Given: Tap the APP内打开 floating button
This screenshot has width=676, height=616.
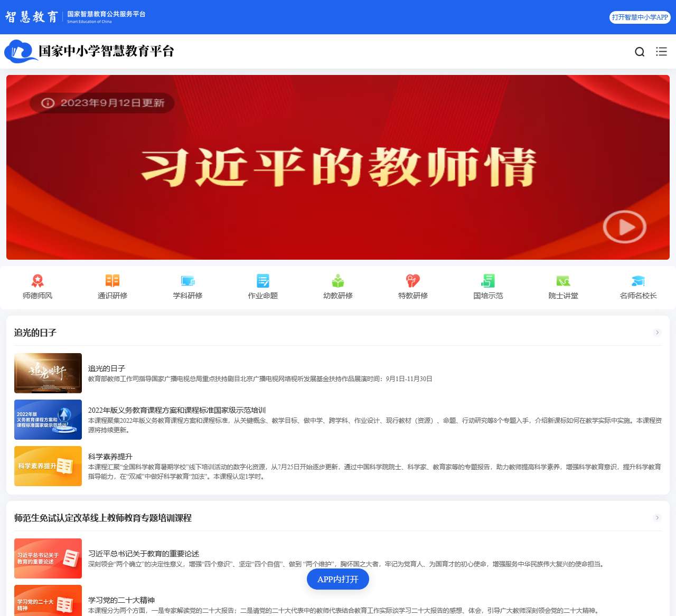Looking at the screenshot, I should (x=338, y=579).
